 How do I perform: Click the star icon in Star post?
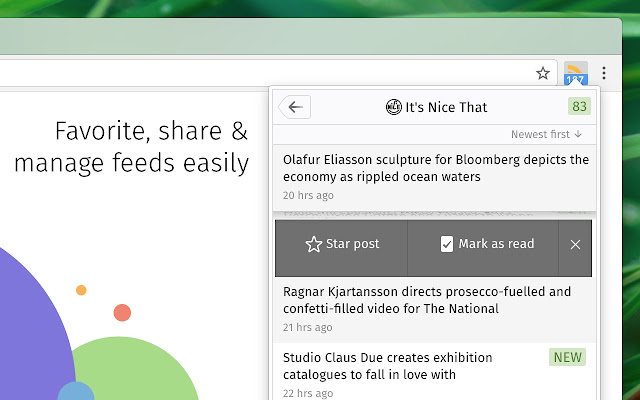[313, 244]
